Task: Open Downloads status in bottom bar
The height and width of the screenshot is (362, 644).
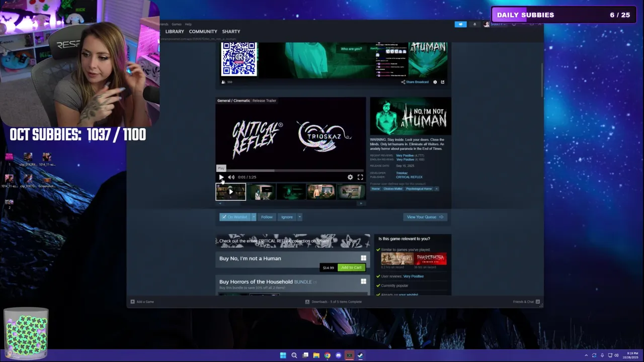Action: [x=334, y=302]
